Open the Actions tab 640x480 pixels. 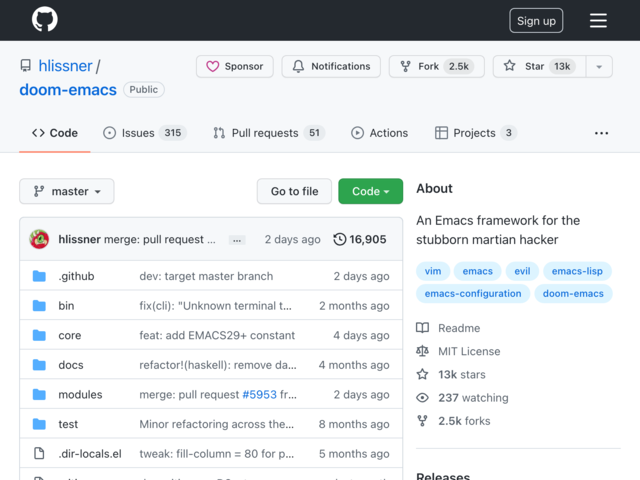pos(380,133)
